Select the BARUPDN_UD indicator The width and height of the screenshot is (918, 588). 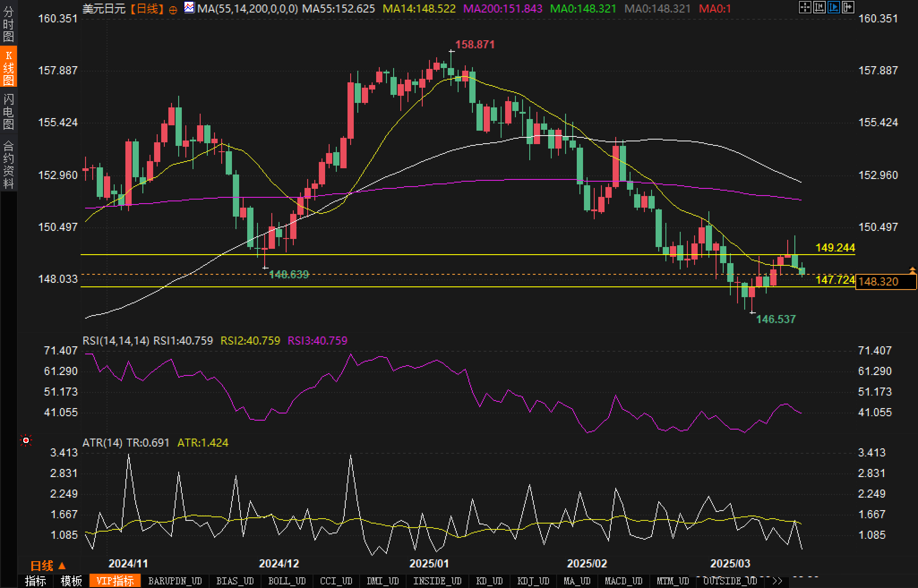coord(175,581)
